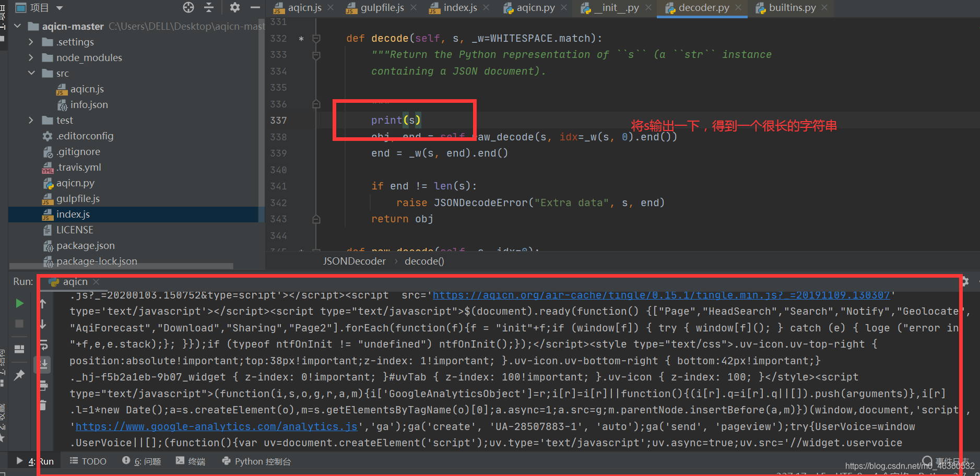Click the down arrow in Run console
This screenshot has width=980, height=476.
pos(43,324)
